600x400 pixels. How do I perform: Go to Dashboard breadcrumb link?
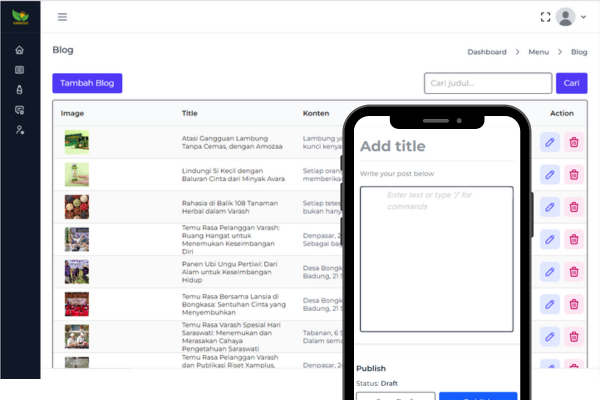(x=487, y=52)
